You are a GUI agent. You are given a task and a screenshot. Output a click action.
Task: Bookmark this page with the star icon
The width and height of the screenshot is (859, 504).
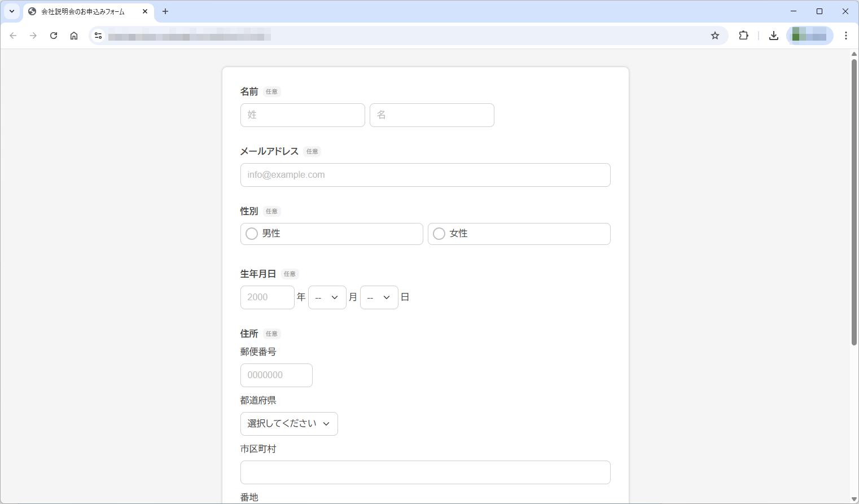coord(715,35)
